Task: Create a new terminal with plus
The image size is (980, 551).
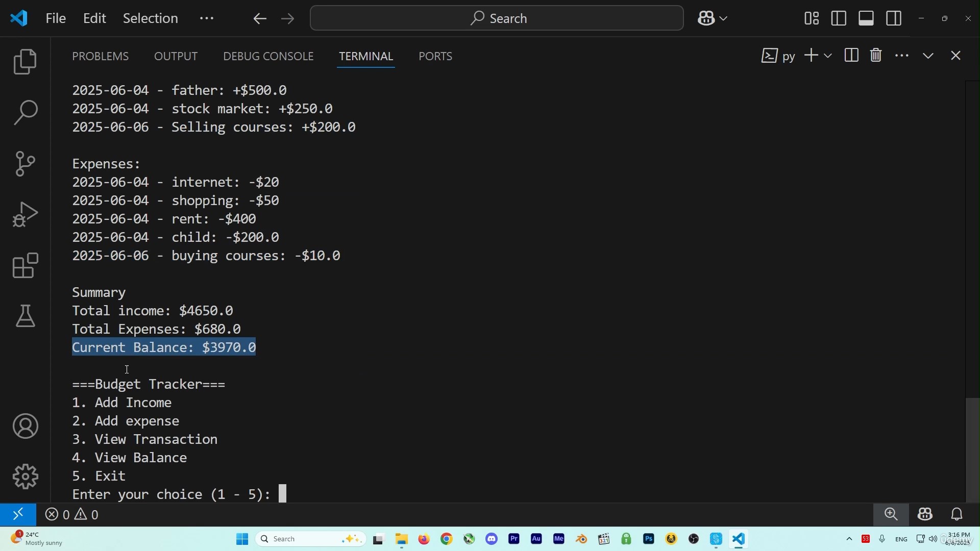Action: point(811,55)
